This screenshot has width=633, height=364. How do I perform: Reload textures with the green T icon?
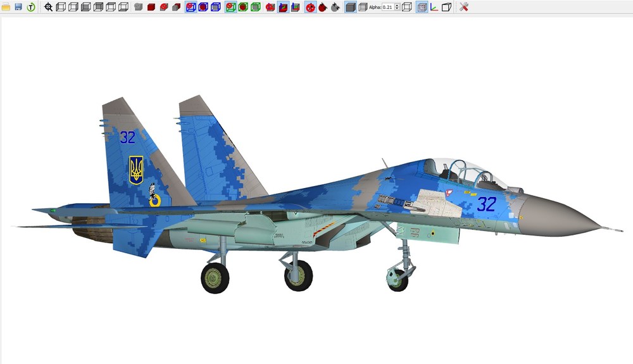(31, 7)
